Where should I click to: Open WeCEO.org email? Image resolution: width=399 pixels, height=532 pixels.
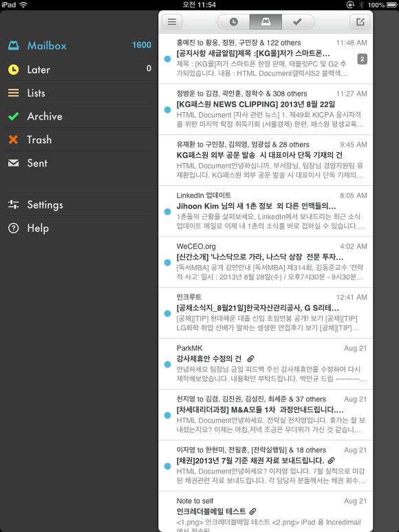click(x=266, y=262)
